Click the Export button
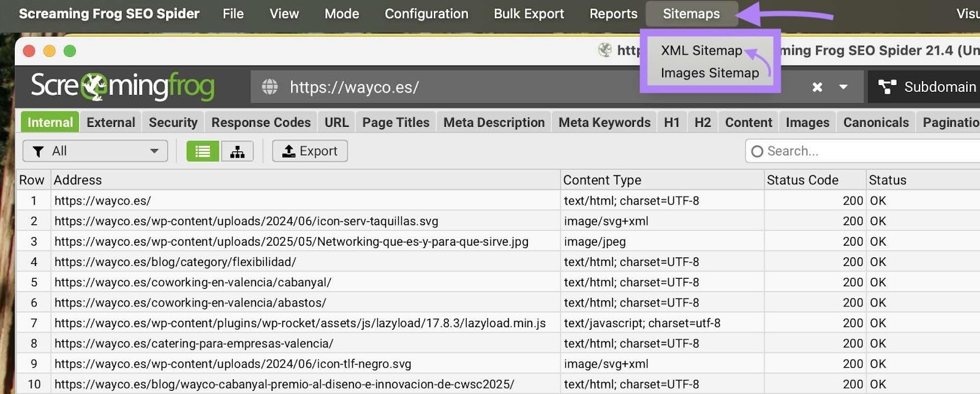The width and height of the screenshot is (980, 394). (310, 151)
